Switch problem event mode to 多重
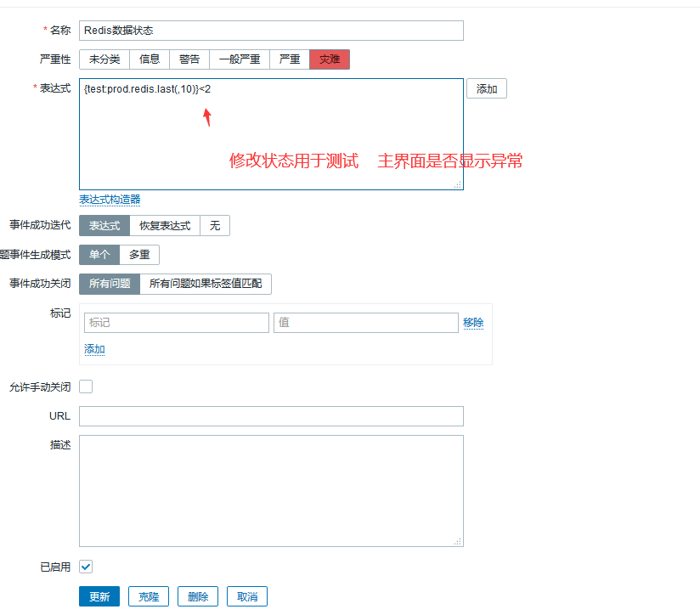The width and height of the screenshot is (700, 615). point(139,255)
